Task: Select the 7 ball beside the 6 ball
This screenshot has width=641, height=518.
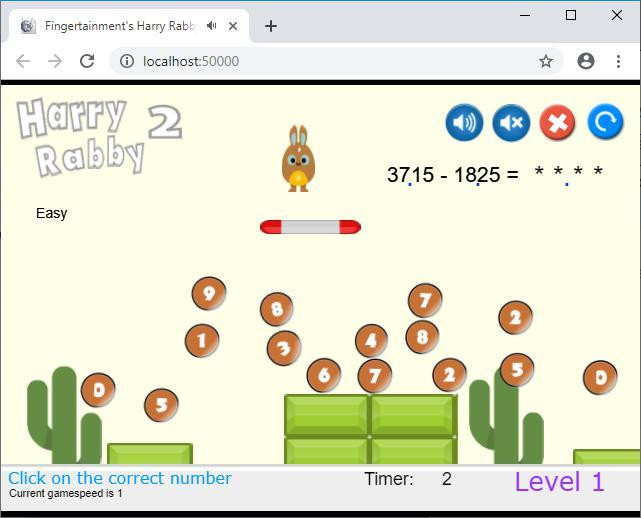Action: point(375,376)
